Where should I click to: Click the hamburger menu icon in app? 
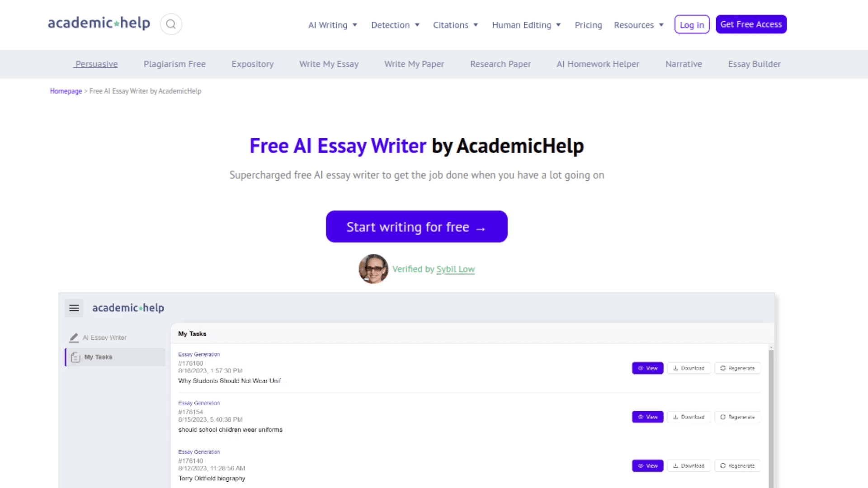74,307
